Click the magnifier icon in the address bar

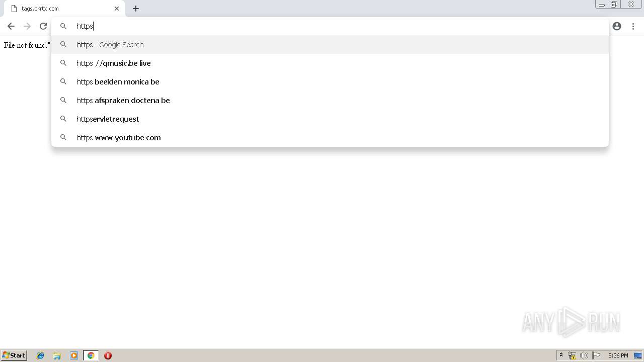click(63, 26)
